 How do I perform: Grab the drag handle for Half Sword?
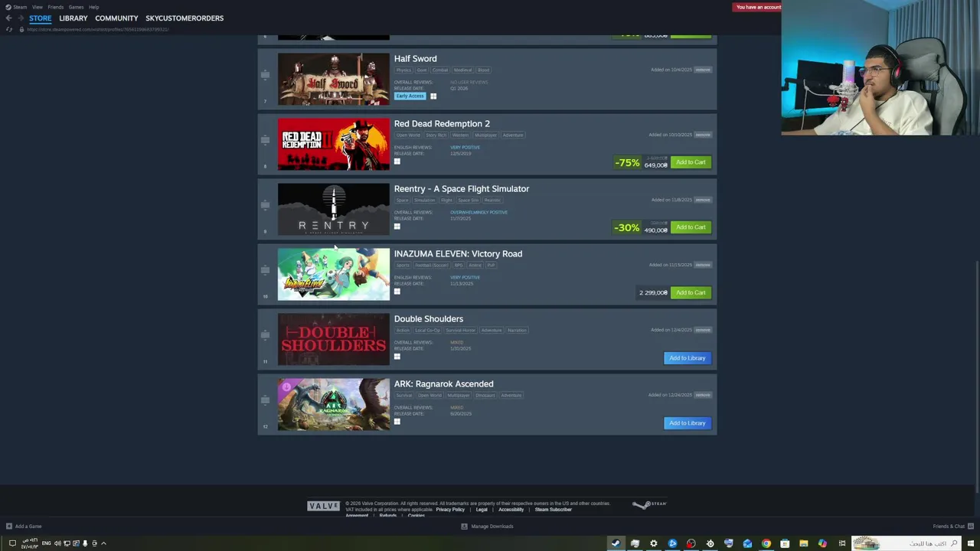pyautogui.click(x=265, y=75)
